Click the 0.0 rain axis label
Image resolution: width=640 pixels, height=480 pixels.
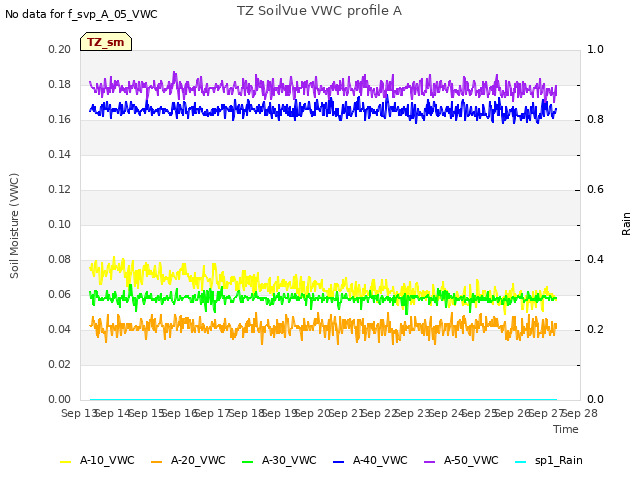(595, 399)
